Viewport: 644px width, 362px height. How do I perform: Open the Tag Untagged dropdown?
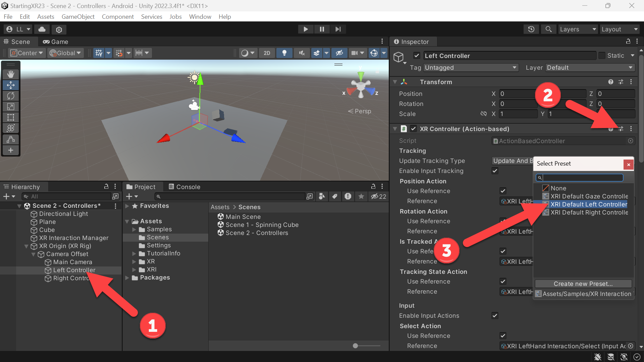(x=471, y=68)
